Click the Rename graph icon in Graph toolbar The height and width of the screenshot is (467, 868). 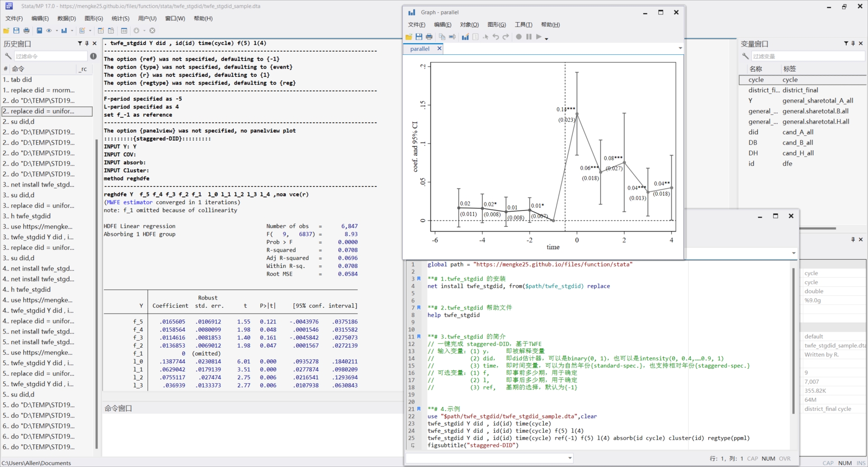tap(452, 37)
